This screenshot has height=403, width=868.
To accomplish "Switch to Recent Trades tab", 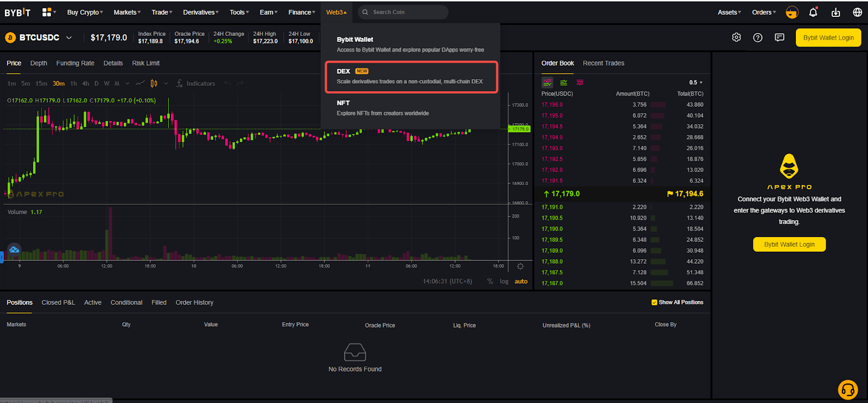I will [603, 63].
